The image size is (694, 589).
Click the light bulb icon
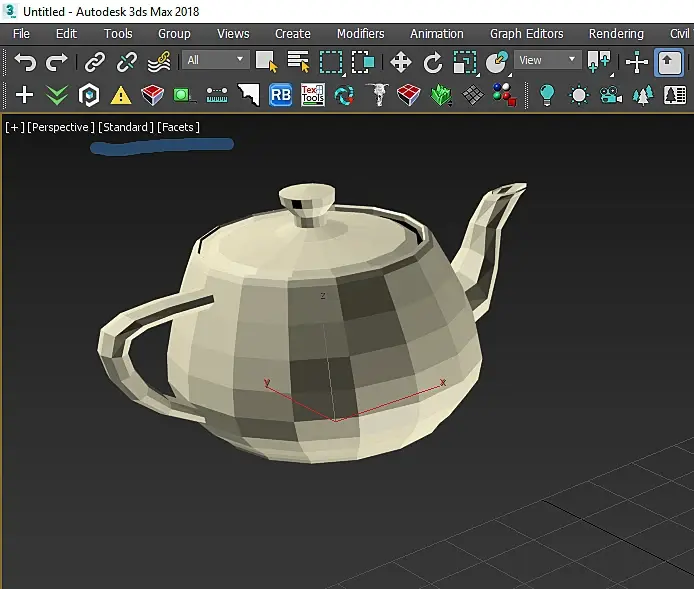point(546,96)
